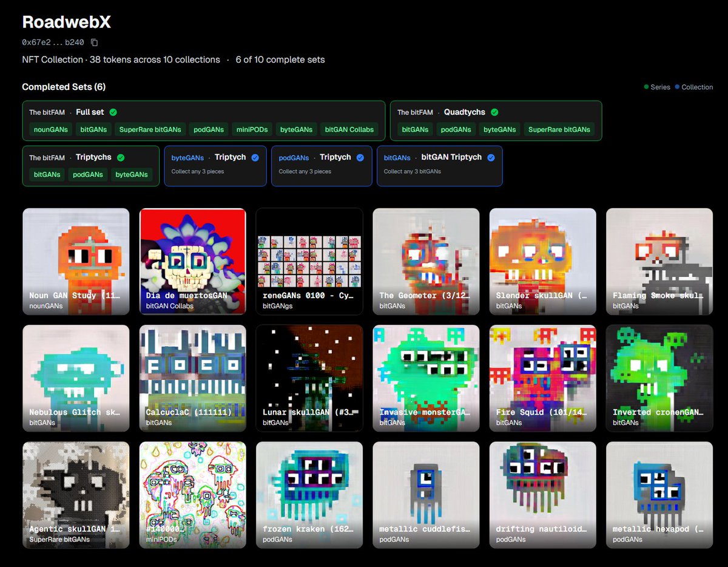
Task: Open The Geometer NFT card
Action: coord(426,262)
